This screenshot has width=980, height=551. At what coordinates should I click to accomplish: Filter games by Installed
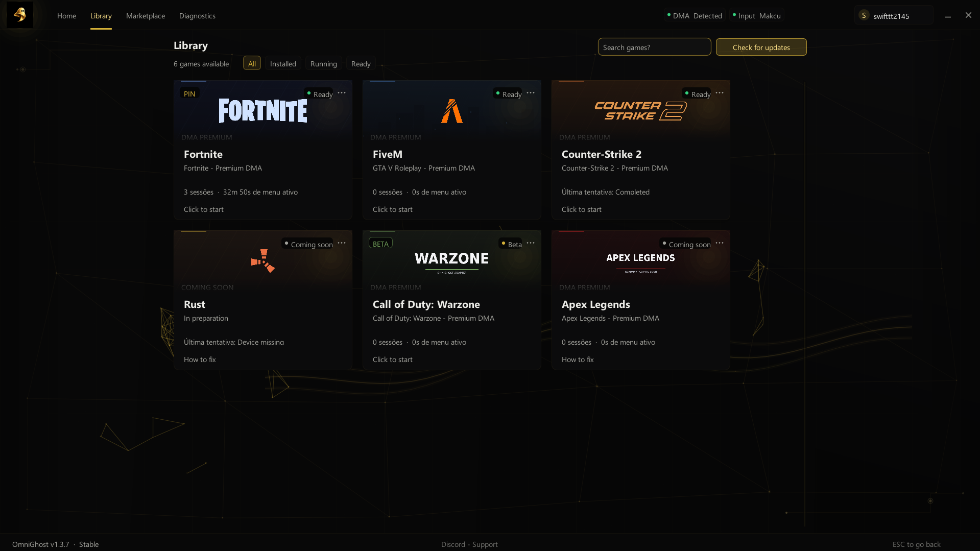[x=283, y=63]
